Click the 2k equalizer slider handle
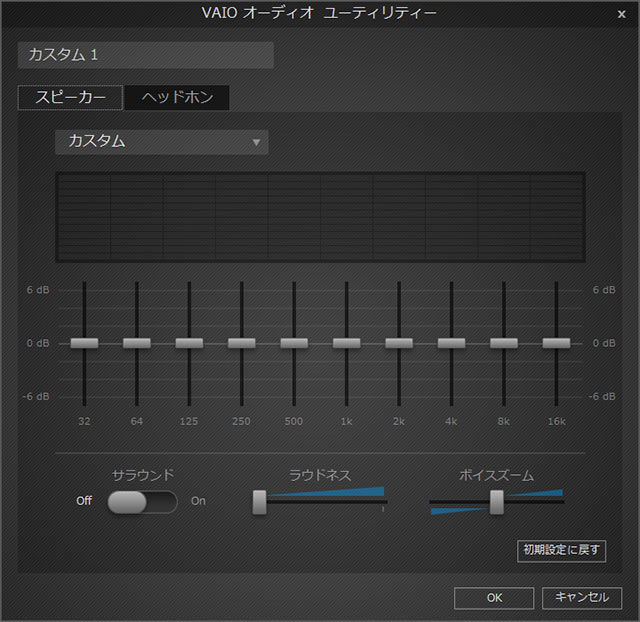Image resolution: width=640 pixels, height=622 pixels. [x=399, y=343]
